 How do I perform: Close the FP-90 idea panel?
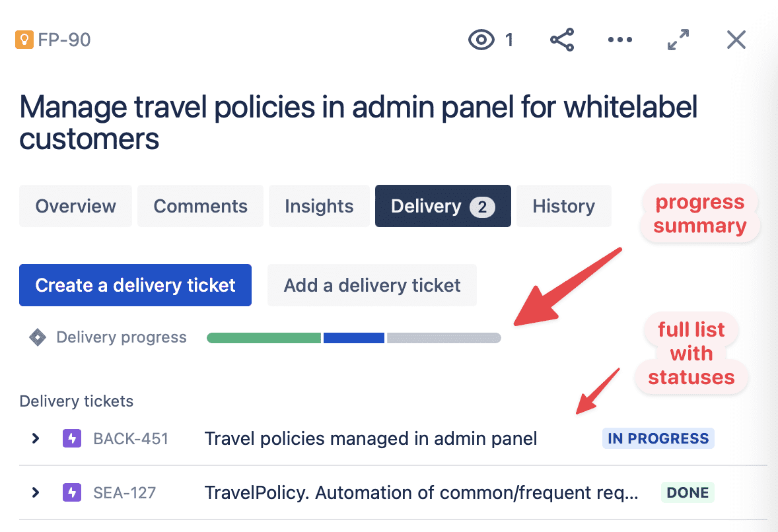[736, 40]
